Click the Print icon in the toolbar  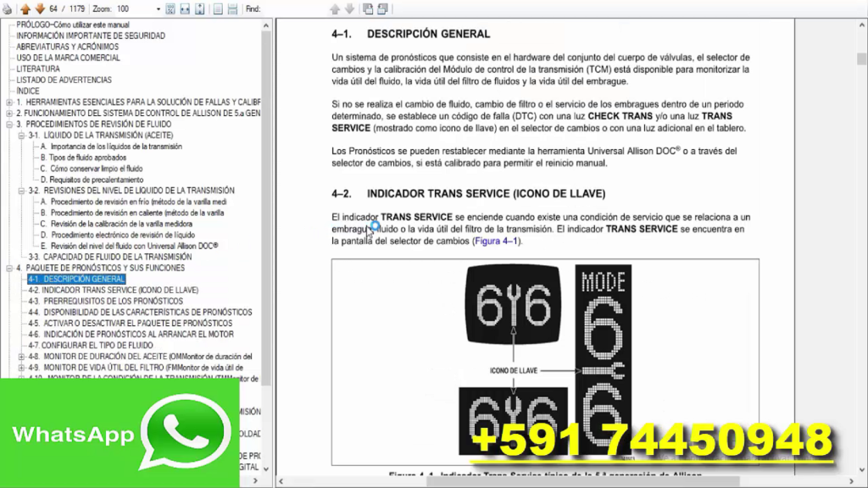pyautogui.click(x=8, y=7)
